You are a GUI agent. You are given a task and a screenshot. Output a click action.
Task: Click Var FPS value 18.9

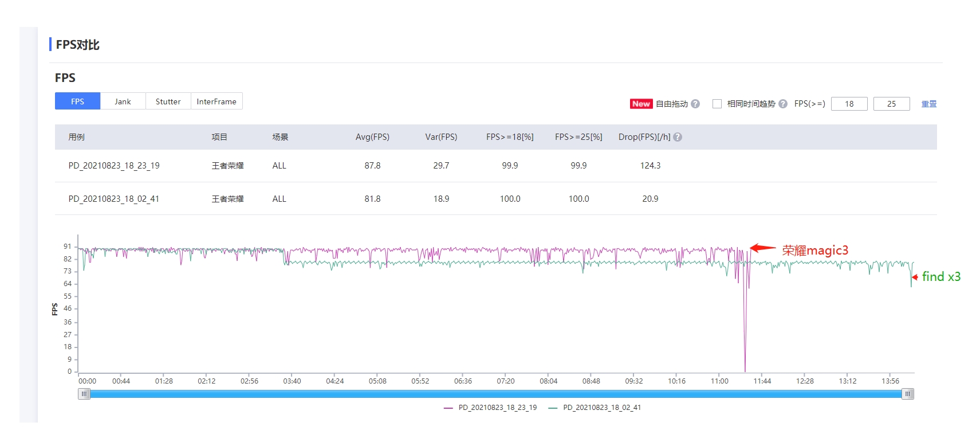point(441,199)
